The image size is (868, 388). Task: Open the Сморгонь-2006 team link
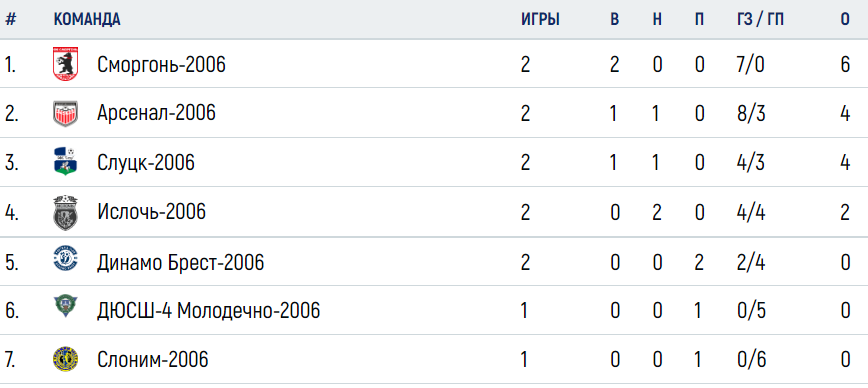coord(162,65)
